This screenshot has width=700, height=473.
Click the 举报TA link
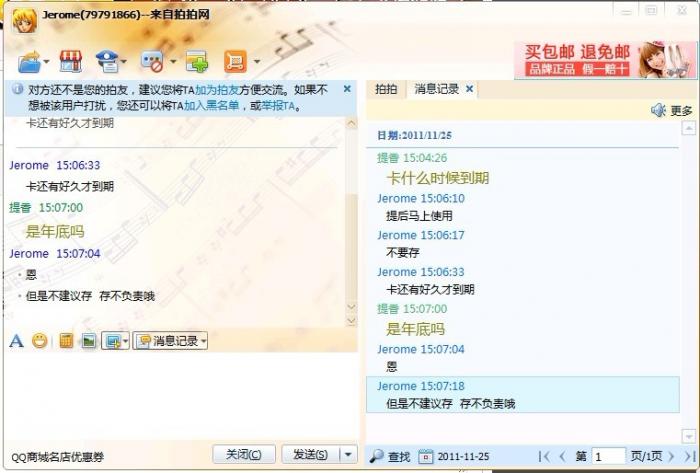278,106
